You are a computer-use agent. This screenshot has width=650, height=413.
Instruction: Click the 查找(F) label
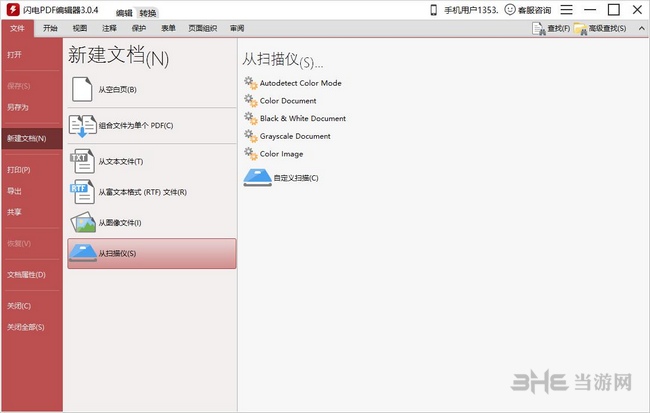[x=558, y=29]
